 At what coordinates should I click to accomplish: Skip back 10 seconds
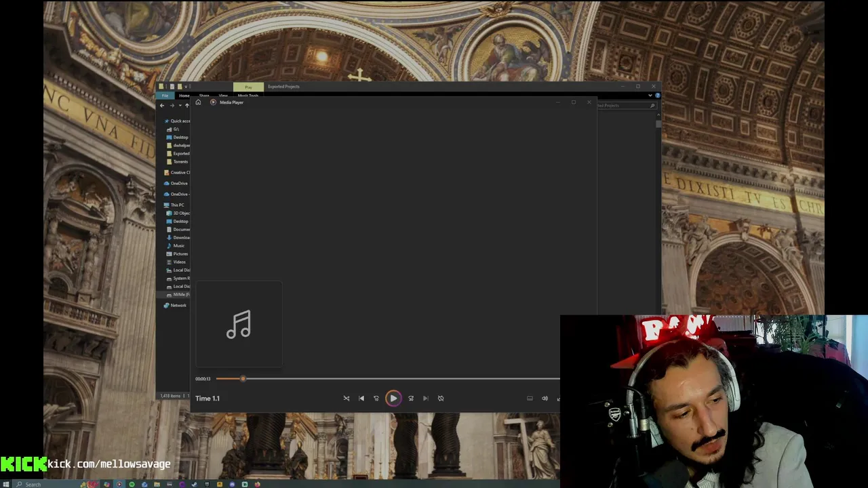[x=376, y=399]
